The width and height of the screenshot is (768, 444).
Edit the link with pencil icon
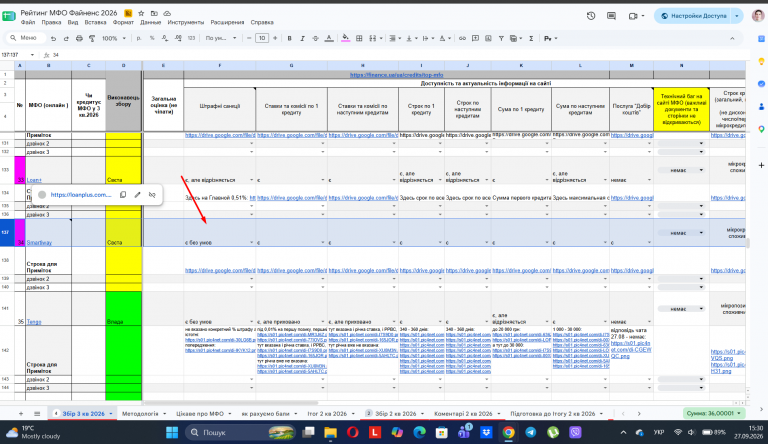pos(138,195)
